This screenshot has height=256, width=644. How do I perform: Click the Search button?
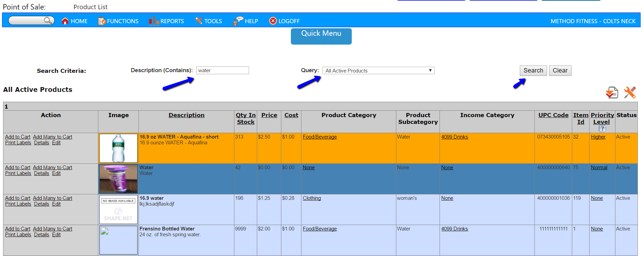point(533,70)
